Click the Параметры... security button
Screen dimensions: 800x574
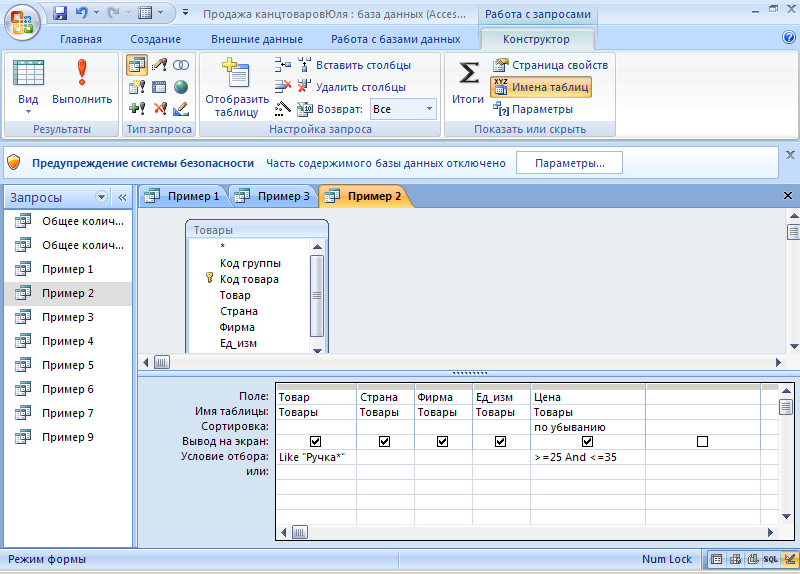pos(569,163)
